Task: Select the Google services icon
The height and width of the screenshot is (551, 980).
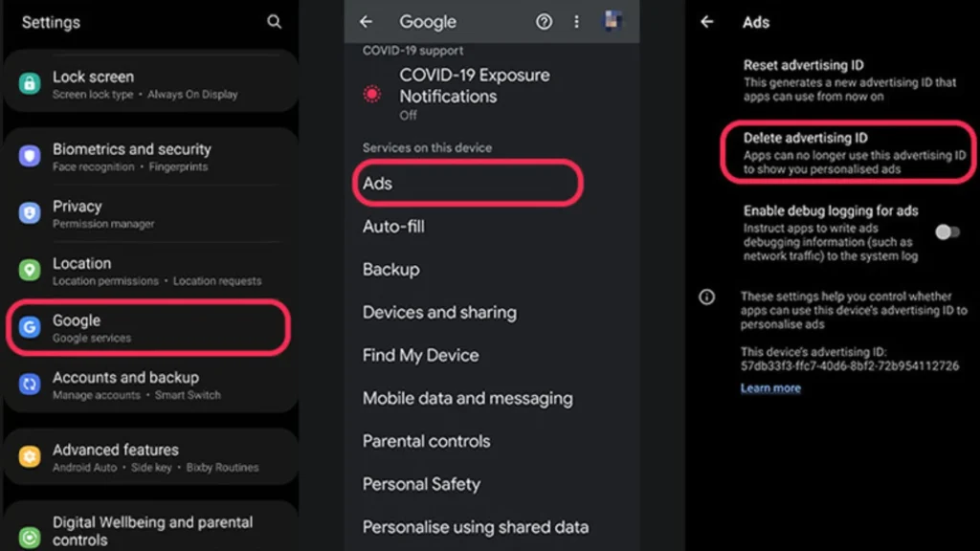Action: pos(30,326)
